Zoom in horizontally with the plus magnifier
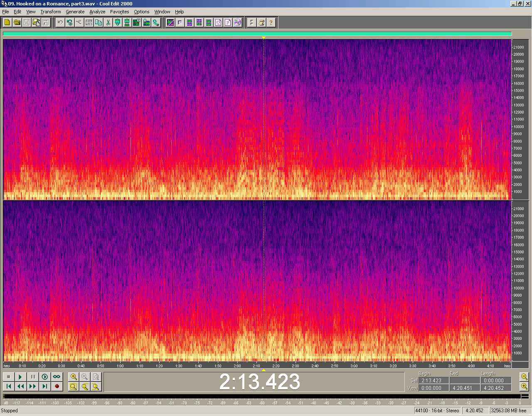 pos(74,377)
